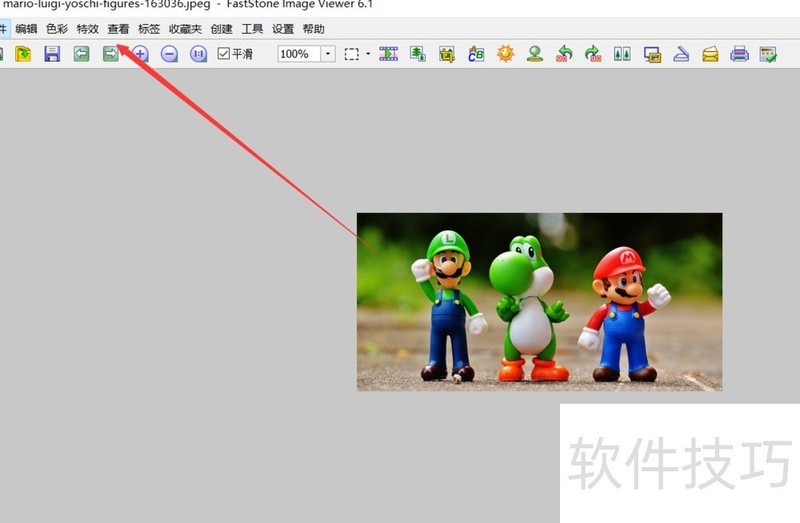The height and width of the screenshot is (523, 800).
Task: Click the print printer icon
Action: [x=739, y=54]
